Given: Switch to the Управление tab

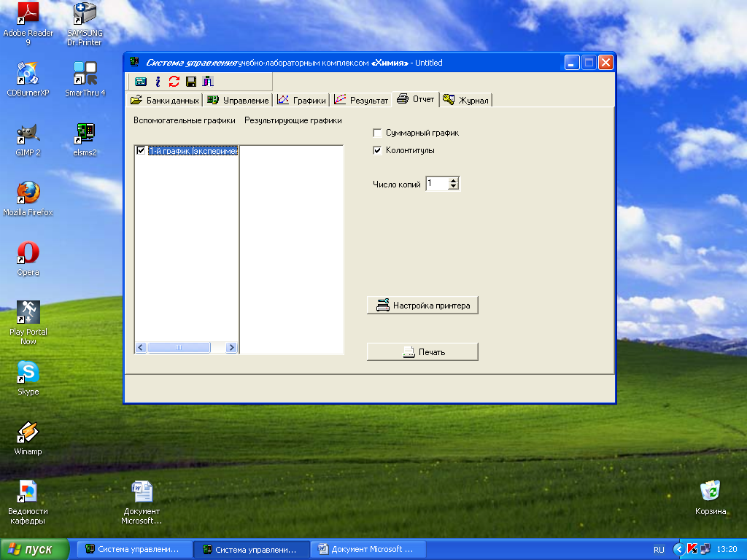Looking at the screenshot, I should (x=238, y=100).
